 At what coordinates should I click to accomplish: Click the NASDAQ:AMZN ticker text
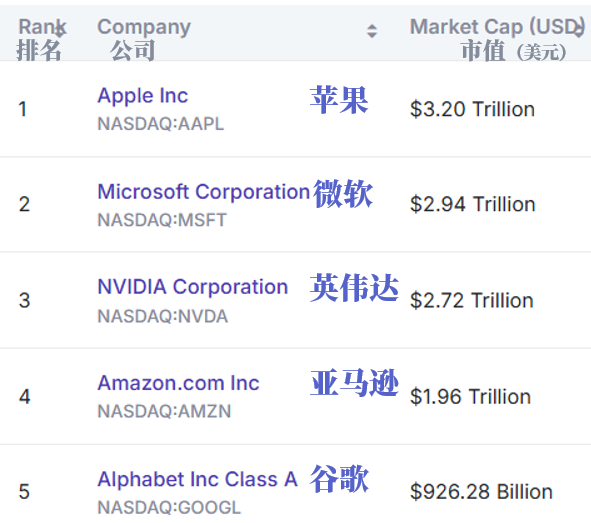(164, 411)
